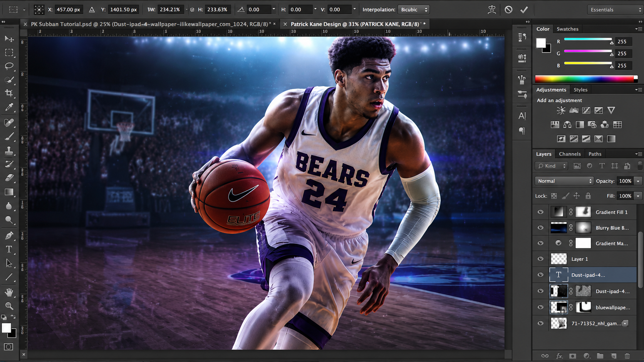Select the Pen tool
Image resolution: width=644 pixels, height=362 pixels.
[9, 235]
